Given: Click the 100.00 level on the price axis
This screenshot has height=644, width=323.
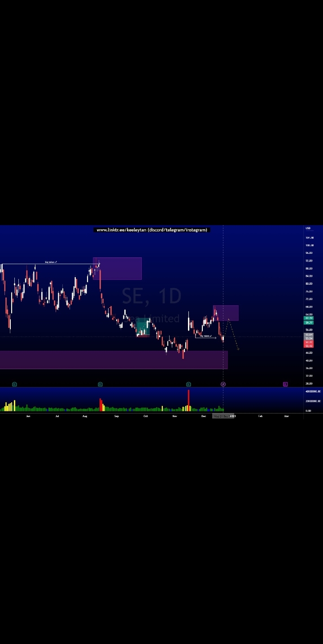Looking at the screenshot, I should pyautogui.click(x=309, y=245).
